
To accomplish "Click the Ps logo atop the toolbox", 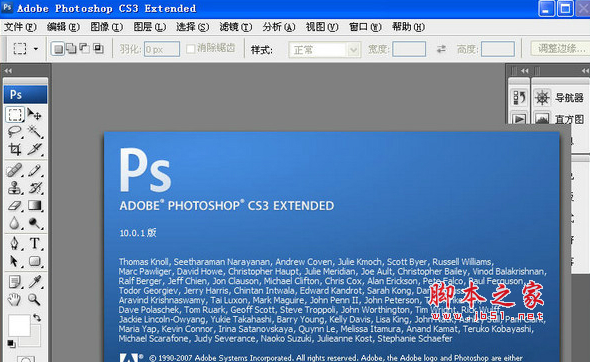I will click(x=26, y=94).
